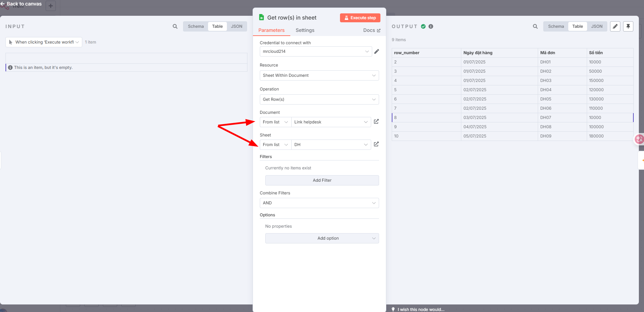Viewport: 644px width, 312px height.
Task: Click the 180000 amount cell
Action: click(610, 136)
